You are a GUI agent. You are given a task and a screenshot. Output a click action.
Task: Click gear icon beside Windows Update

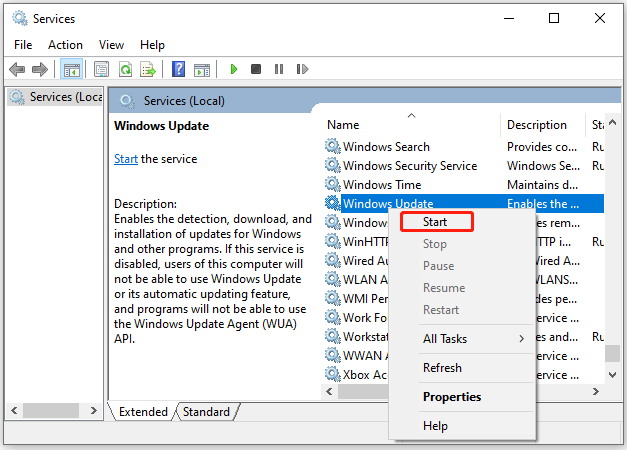(332, 203)
